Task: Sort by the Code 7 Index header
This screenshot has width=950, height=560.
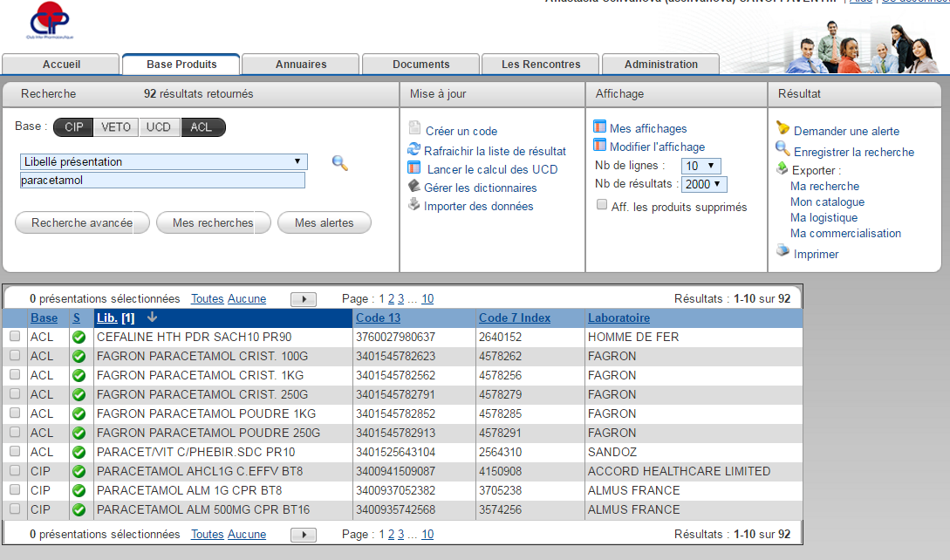Action: point(515,318)
